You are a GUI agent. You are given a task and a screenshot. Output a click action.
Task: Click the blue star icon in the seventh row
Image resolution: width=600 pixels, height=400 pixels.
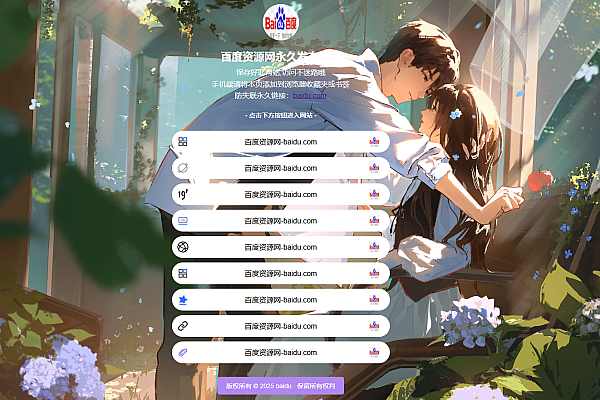coord(183,299)
